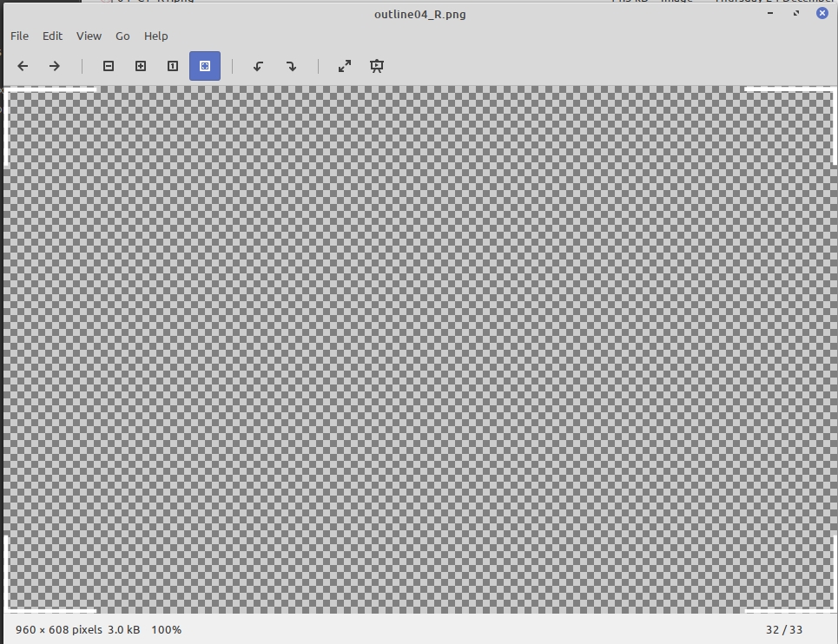Toggle the highlighted best fit button
The height and width of the screenshot is (644, 838).
[205, 66]
